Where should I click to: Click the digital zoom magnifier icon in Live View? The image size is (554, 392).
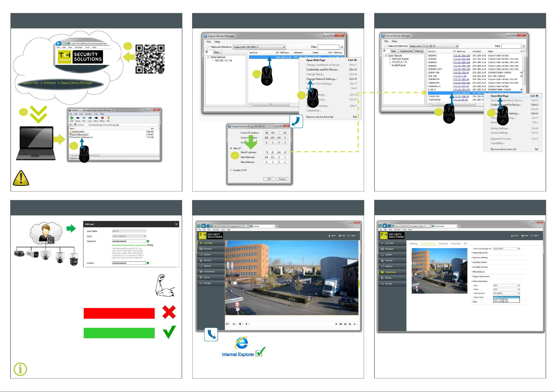(350, 324)
